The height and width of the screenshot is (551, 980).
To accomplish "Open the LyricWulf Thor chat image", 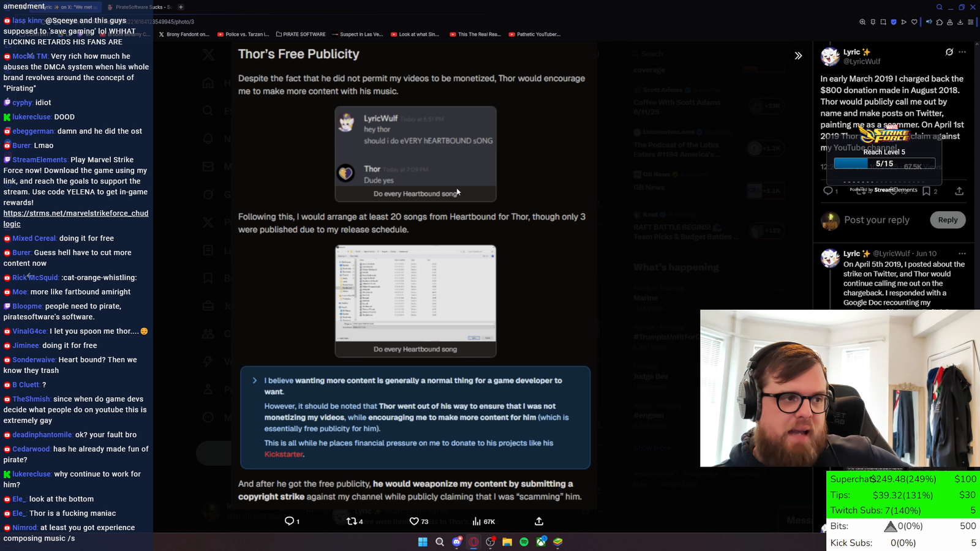I will (415, 146).
